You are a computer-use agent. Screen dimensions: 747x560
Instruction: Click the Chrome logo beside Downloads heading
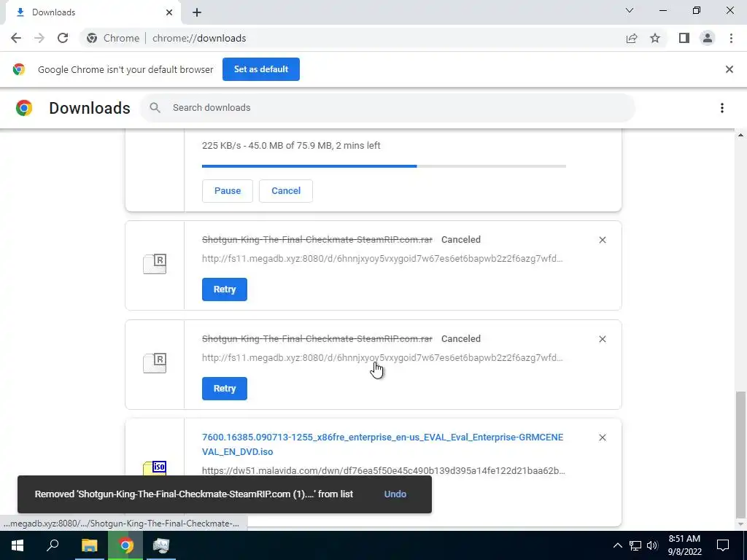point(24,108)
